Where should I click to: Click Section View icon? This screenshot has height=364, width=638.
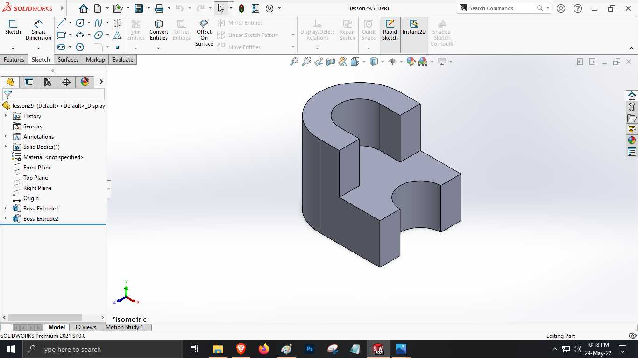click(x=331, y=62)
